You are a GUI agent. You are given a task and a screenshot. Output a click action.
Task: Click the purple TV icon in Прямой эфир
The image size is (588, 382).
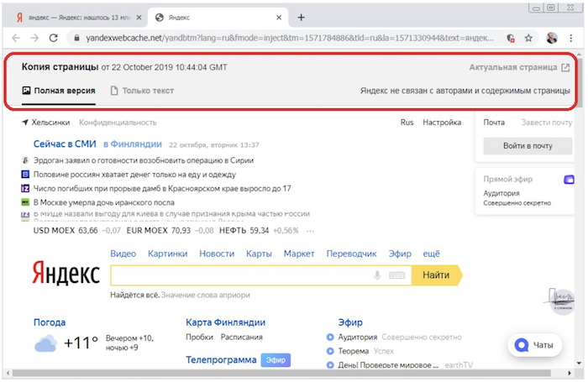(x=569, y=180)
